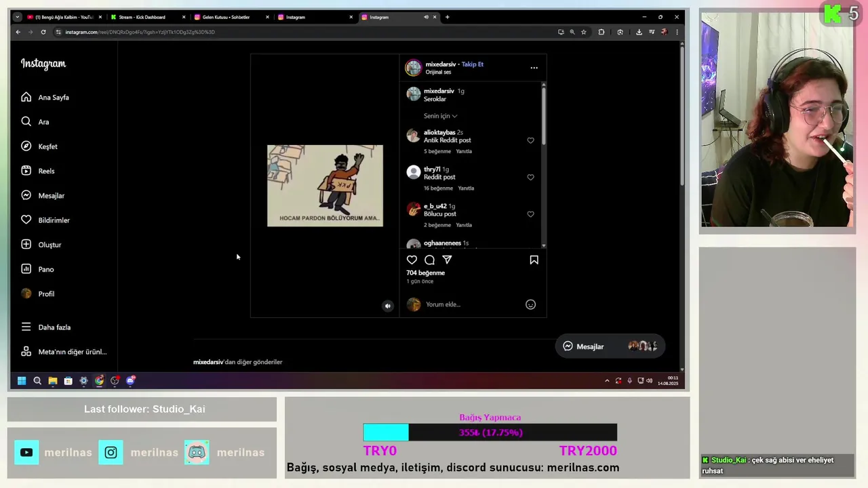This screenshot has height=488, width=868.
Task: Open the tab search dropdown arrow
Action: point(17,17)
